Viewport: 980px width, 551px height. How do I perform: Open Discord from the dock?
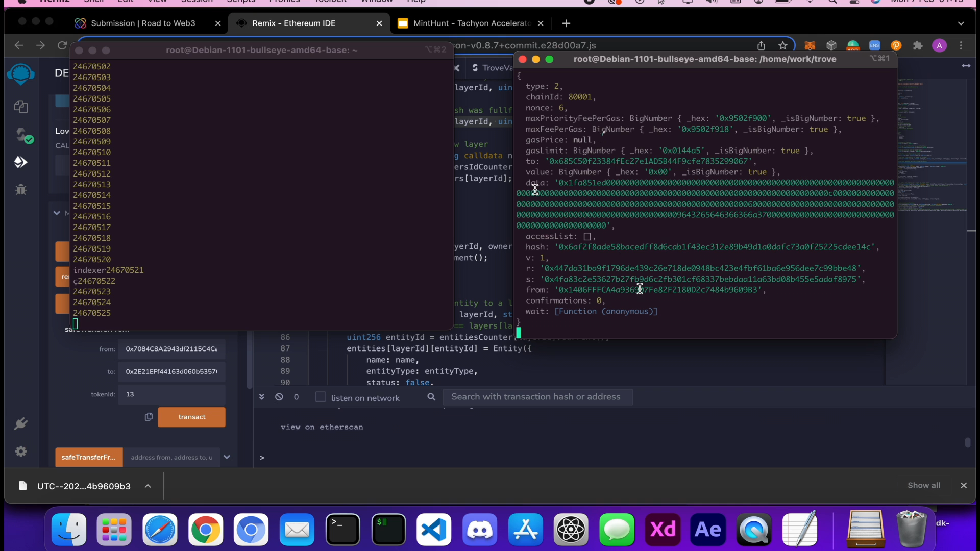(480, 530)
